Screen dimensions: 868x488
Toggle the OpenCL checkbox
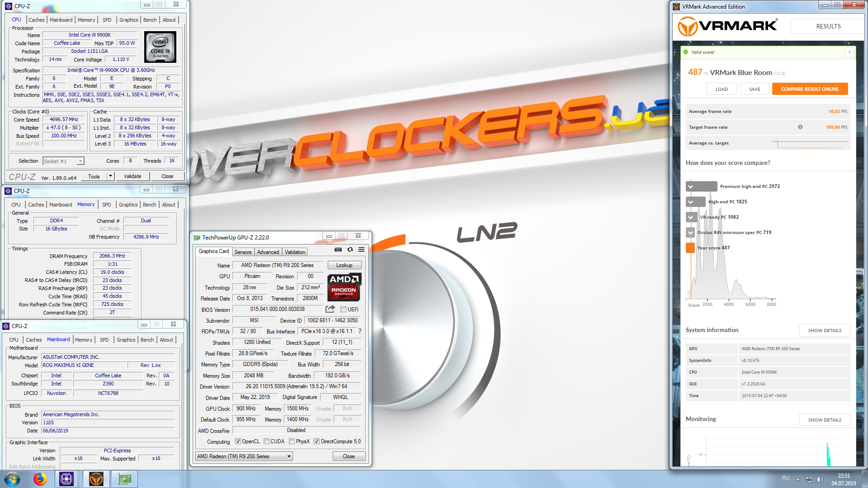[238, 441]
